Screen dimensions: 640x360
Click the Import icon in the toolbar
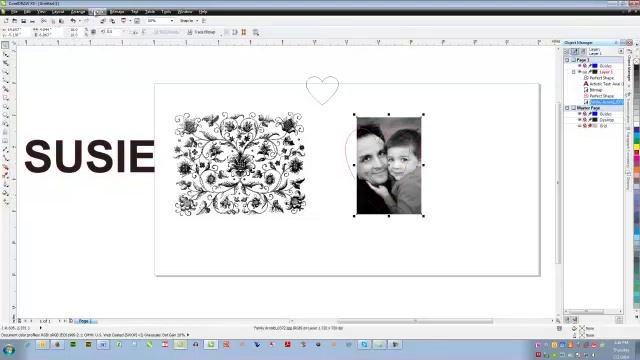102,21
